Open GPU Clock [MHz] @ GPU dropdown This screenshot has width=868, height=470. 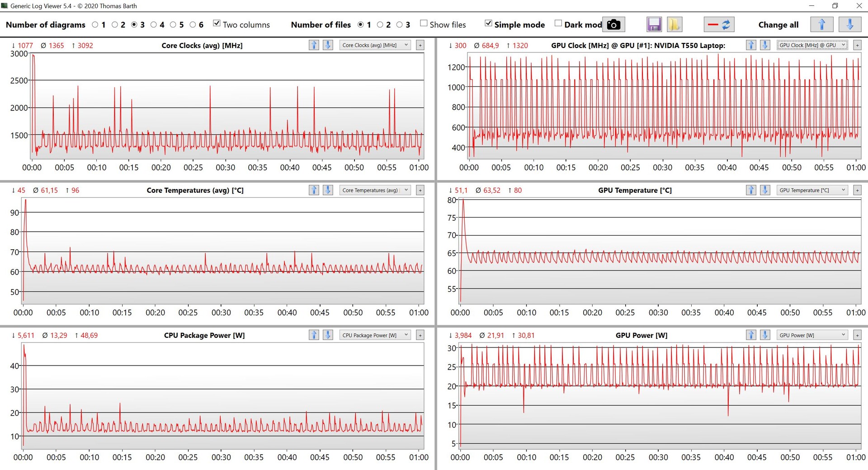(x=812, y=45)
